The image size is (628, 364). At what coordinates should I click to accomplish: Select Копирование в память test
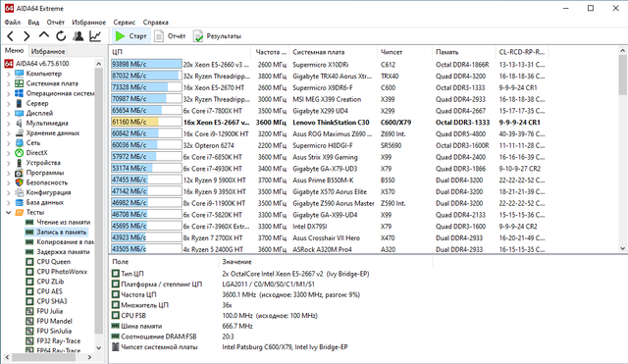tap(66, 242)
